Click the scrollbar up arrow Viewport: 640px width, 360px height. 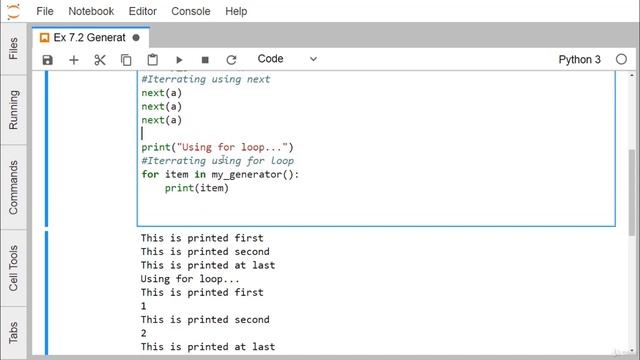(x=631, y=75)
